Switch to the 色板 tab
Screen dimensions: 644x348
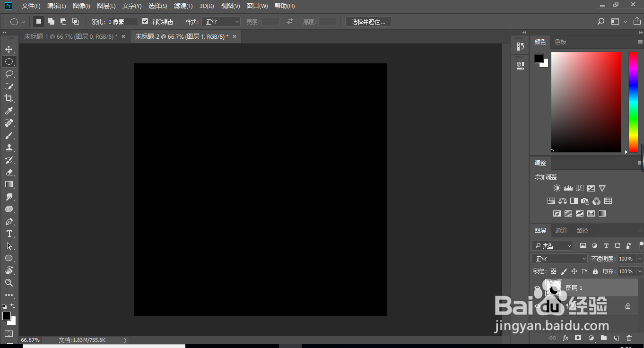[x=561, y=42]
